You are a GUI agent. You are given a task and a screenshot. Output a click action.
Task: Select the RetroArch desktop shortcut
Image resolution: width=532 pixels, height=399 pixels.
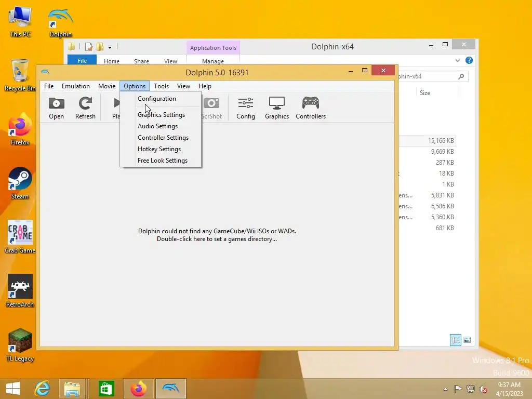(x=20, y=291)
